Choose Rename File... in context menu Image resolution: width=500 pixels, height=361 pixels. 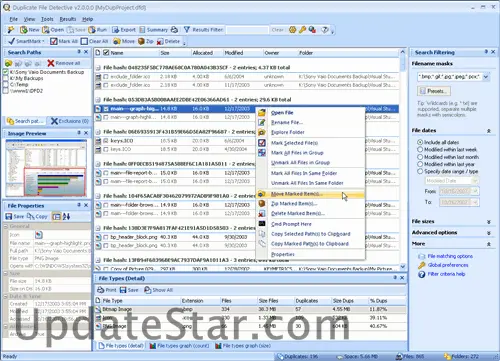pyautogui.click(x=310, y=122)
